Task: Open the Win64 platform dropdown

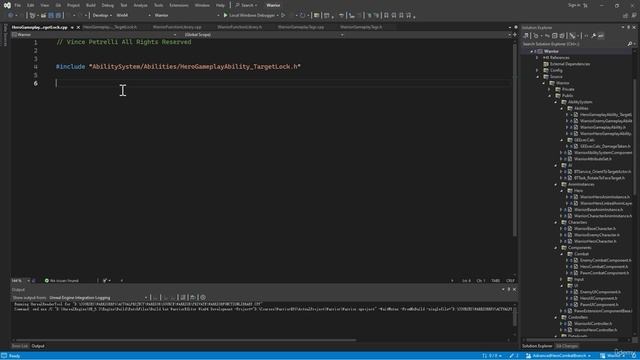Action: (x=133, y=16)
